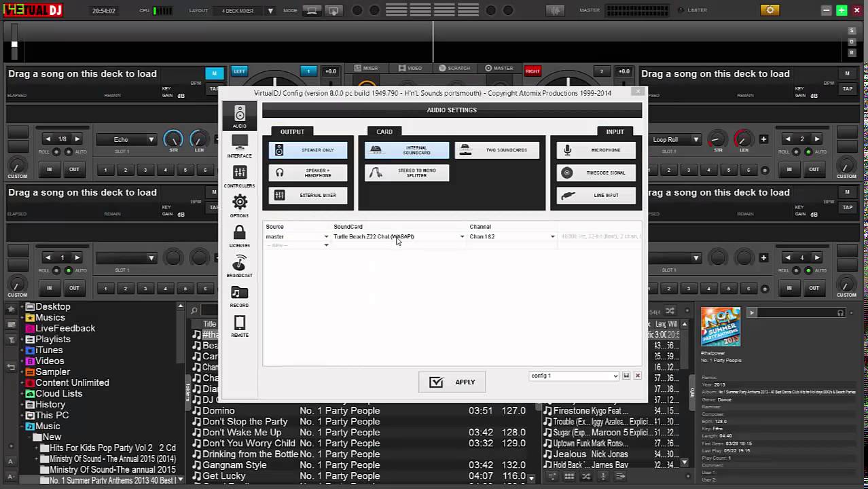Screen dimensions: 868x489
Task: Switch to the Mixer tab
Action: (365, 68)
